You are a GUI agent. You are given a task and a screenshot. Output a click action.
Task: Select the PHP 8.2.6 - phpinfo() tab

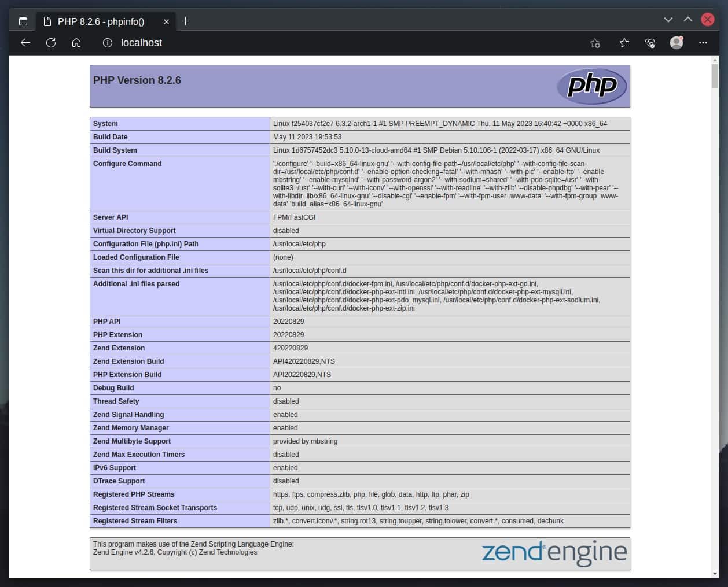point(101,21)
